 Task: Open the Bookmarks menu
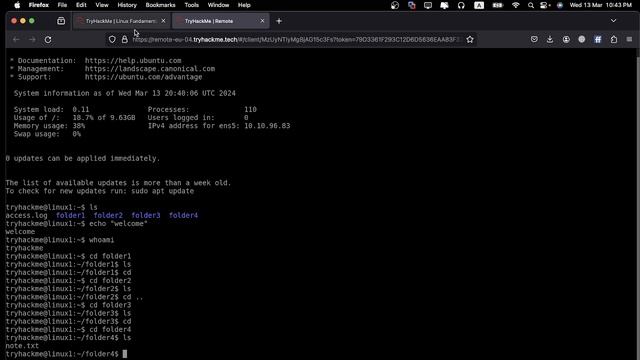point(160,5)
